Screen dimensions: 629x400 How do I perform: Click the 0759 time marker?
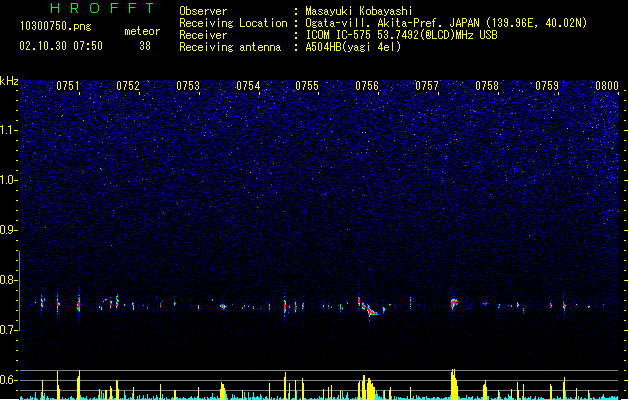[x=547, y=86]
